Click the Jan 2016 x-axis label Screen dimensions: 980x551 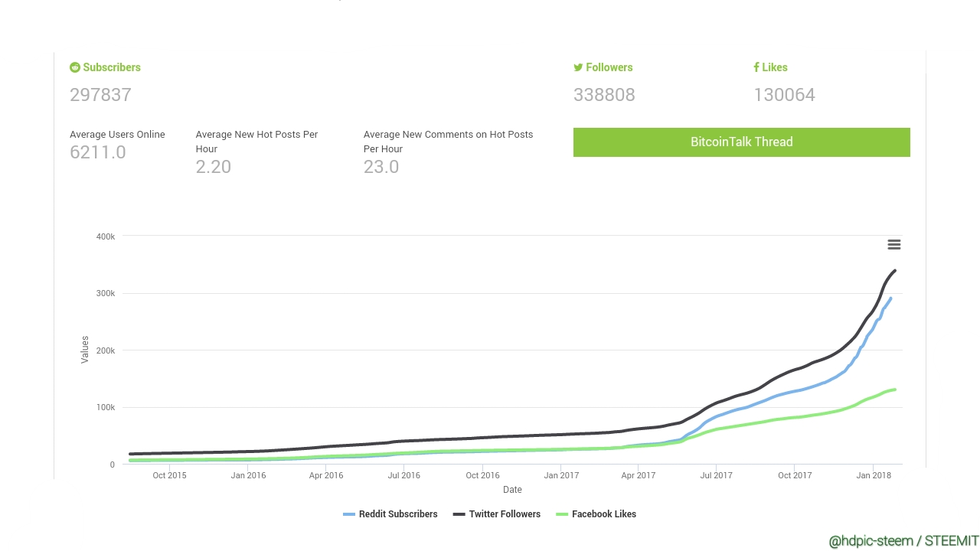pos(248,475)
